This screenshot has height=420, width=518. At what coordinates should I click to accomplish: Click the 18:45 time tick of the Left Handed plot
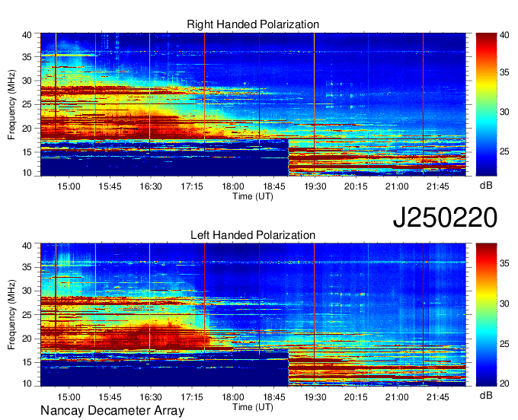point(274,397)
